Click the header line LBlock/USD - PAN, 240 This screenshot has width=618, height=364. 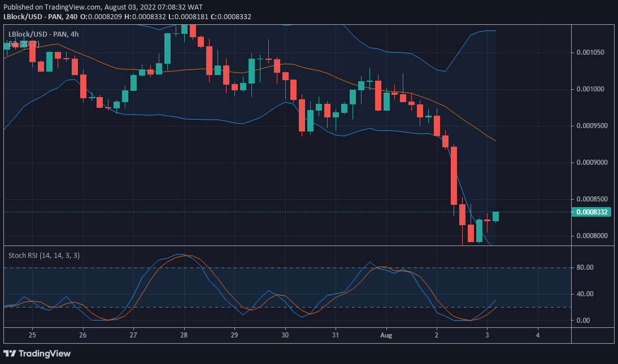(40, 17)
